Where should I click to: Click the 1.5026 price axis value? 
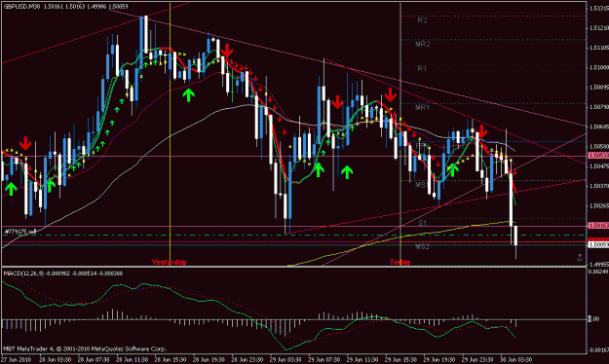[x=599, y=205]
